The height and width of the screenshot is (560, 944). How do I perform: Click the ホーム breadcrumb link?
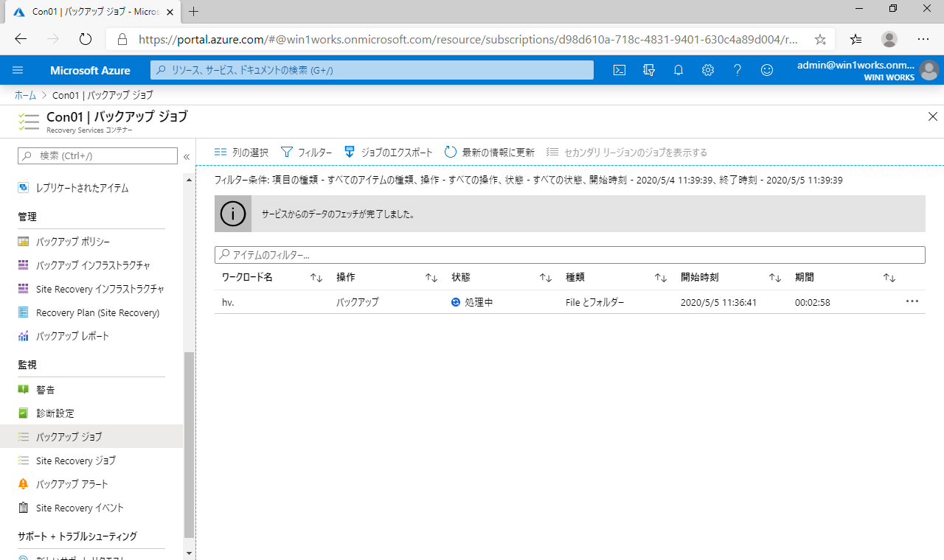click(x=25, y=95)
